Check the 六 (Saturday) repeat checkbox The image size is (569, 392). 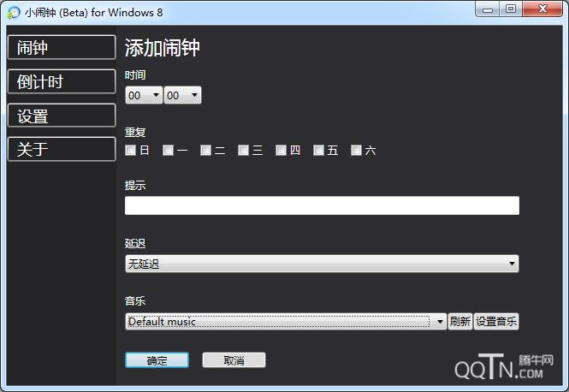(x=357, y=151)
